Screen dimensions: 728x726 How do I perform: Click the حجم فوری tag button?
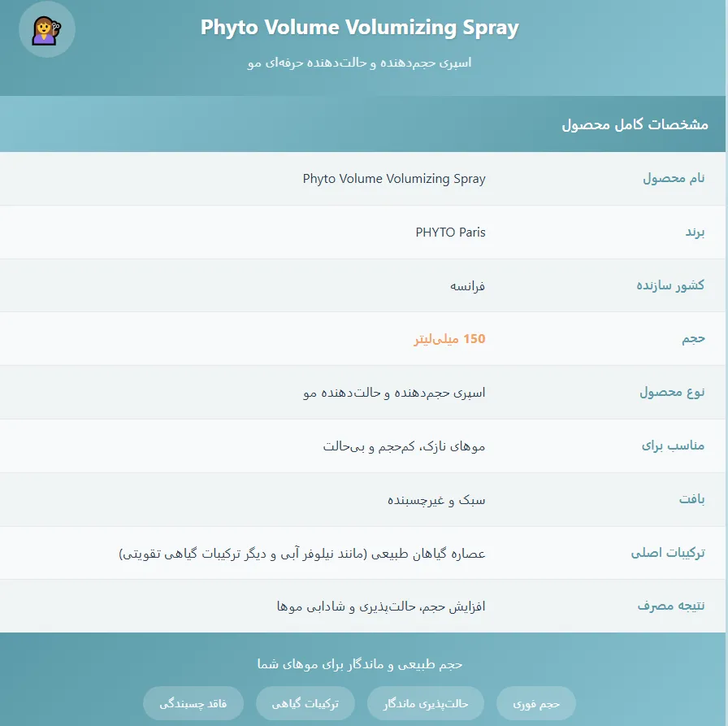[x=536, y=704]
